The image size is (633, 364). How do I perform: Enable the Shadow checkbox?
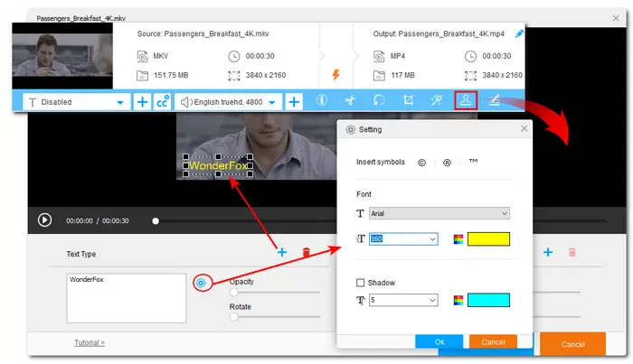362,283
